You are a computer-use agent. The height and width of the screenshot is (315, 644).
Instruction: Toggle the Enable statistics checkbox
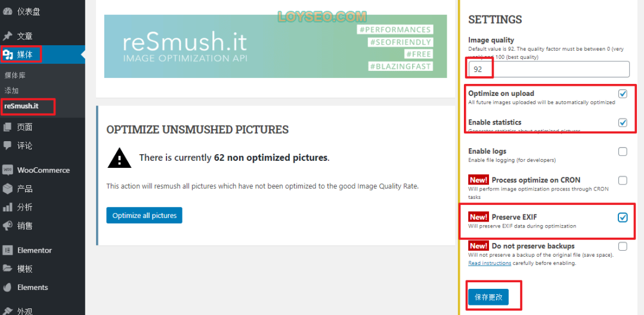pos(623,123)
